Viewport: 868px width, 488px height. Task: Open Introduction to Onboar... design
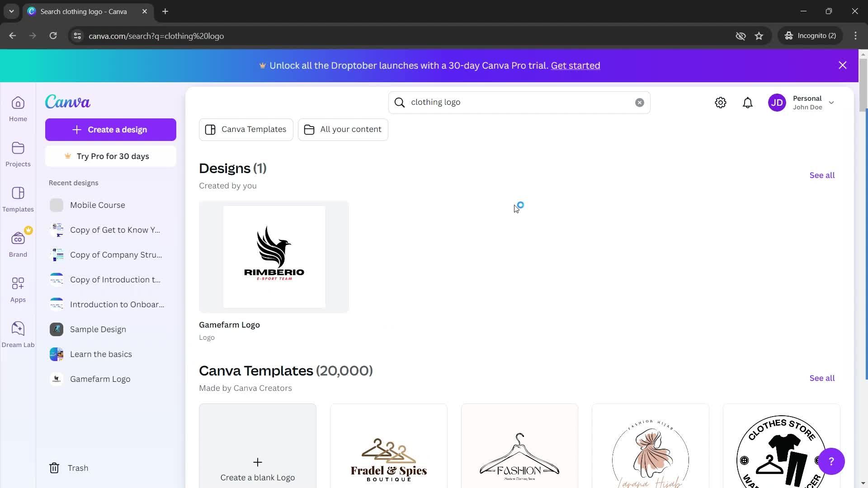pyautogui.click(x=111, y=305)
